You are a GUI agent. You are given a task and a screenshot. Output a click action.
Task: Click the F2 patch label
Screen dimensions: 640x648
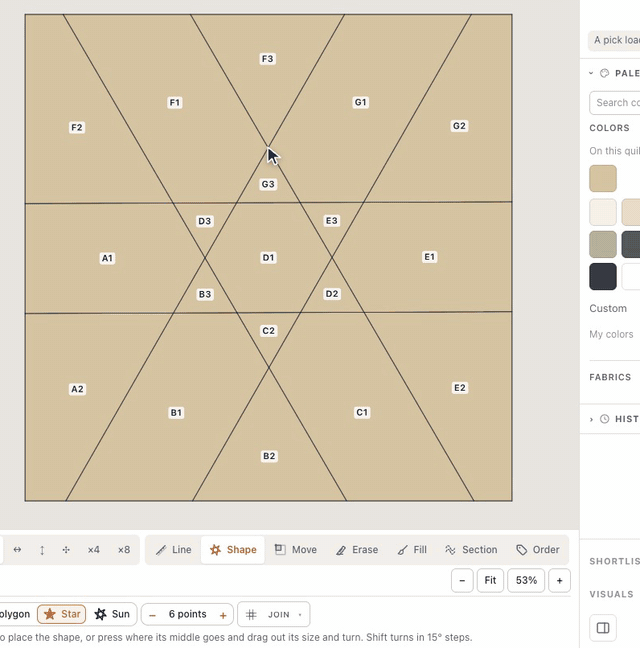(x=77, y=127)
